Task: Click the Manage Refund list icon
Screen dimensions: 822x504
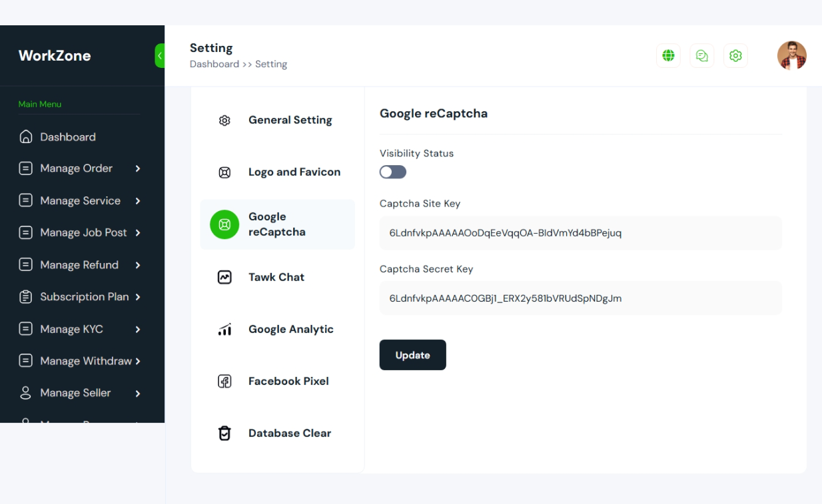Action: pyautogui.click(x=26, y=265)
